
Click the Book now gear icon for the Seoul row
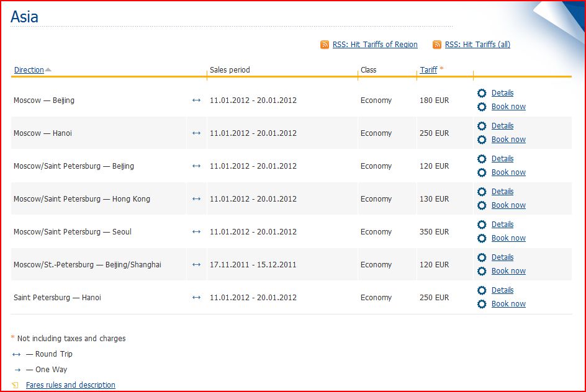click(x=482, y=238)
